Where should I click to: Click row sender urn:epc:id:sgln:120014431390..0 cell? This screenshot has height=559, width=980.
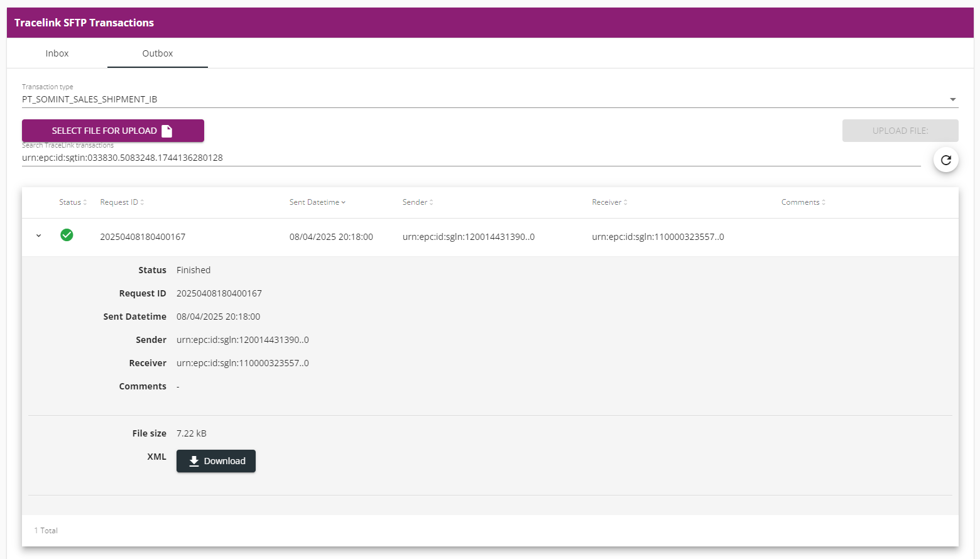pos(469,237)
